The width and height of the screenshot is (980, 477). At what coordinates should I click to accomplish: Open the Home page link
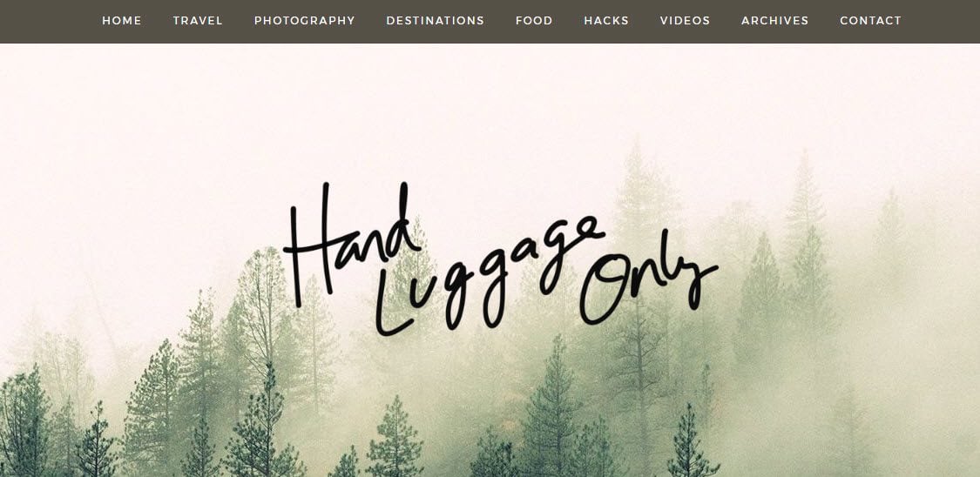point(122,21)
